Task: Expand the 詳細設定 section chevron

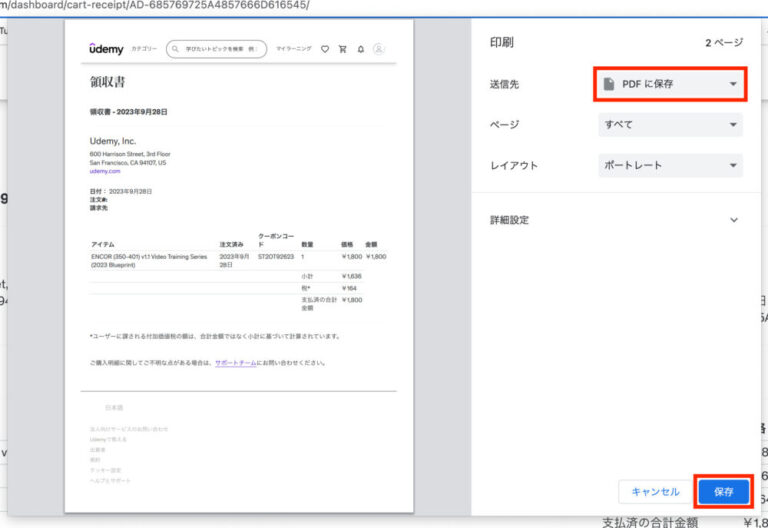Action: click(x=733, y=220)
